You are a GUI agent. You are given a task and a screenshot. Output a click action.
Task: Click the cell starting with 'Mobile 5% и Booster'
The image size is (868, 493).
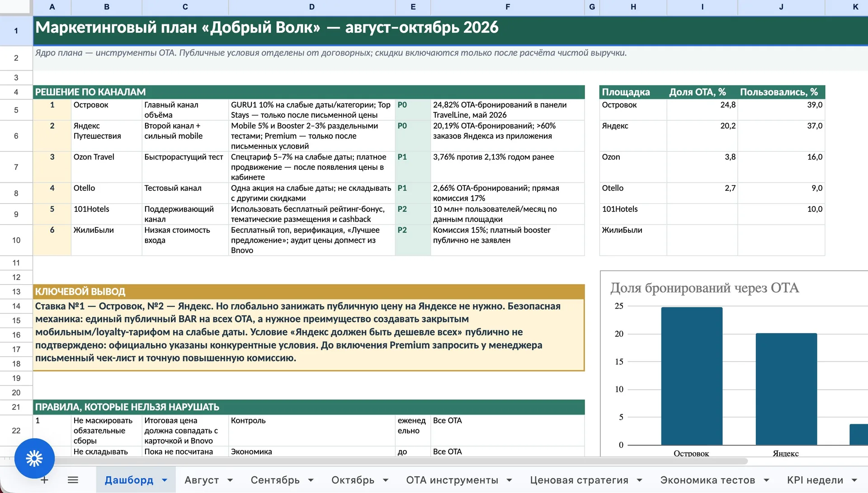311,136
